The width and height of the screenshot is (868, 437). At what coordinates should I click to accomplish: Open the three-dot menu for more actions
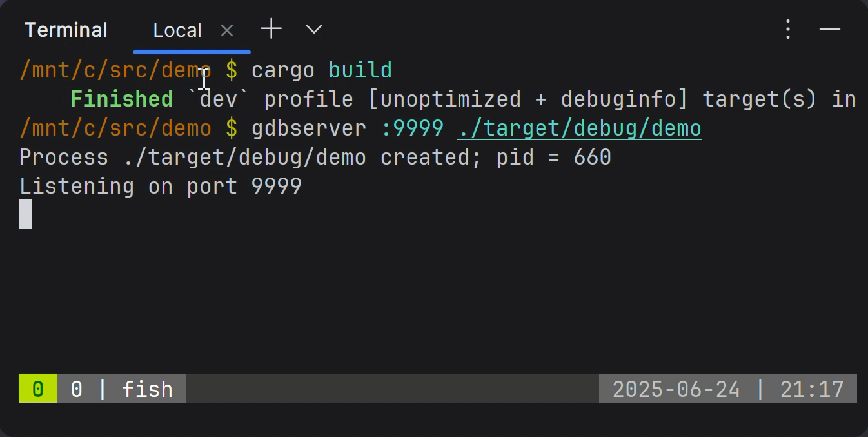pos(787,29)
